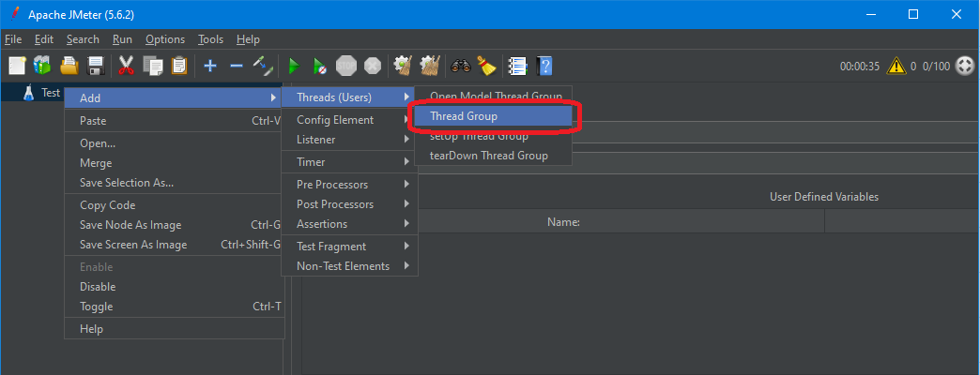Image resolution: width=980 pixels, height=375 pixels.
Task: Expand the Non-Test Elements submenu
Action: 349,266
